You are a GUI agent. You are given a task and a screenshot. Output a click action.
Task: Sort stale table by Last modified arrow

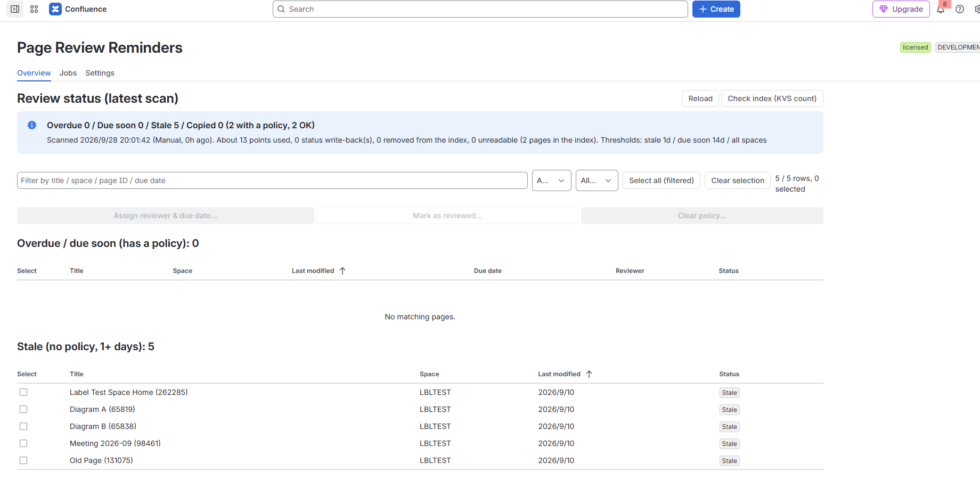click(589, 374)
